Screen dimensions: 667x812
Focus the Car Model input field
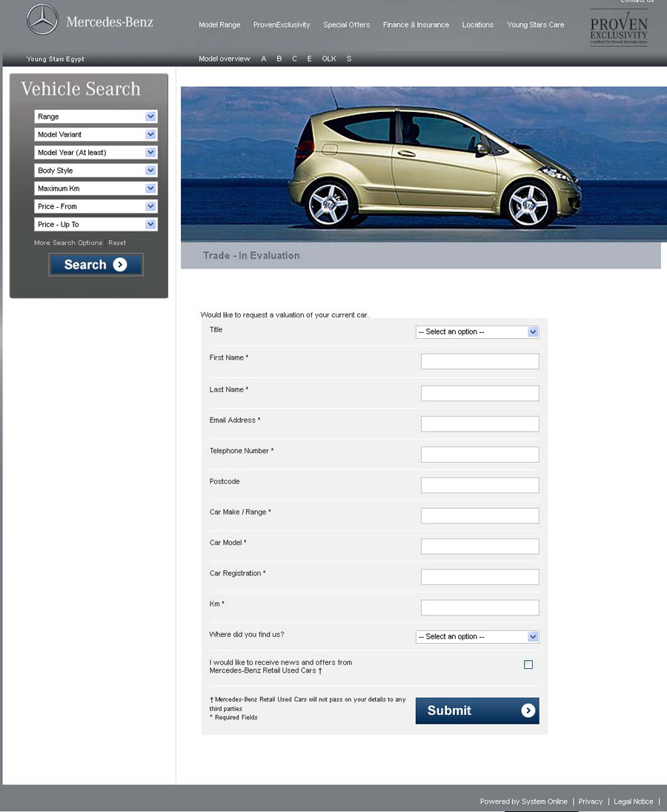point(479,547)
